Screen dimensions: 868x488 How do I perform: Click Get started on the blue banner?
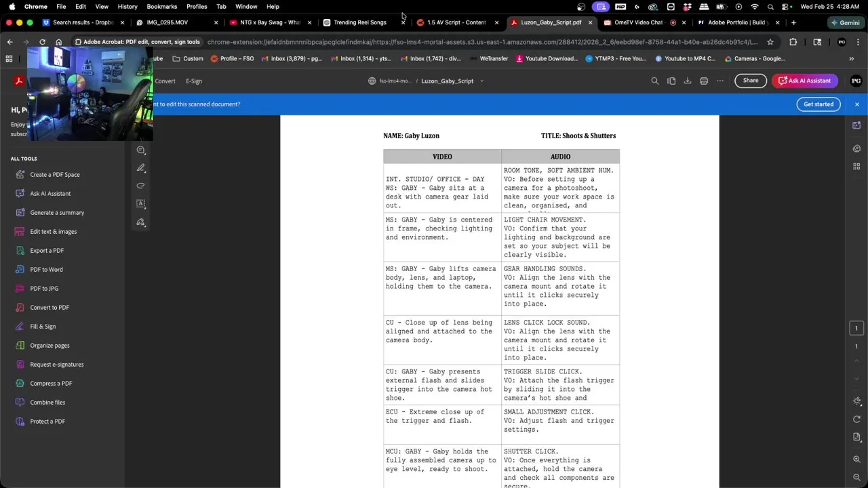tap(818, 104)
